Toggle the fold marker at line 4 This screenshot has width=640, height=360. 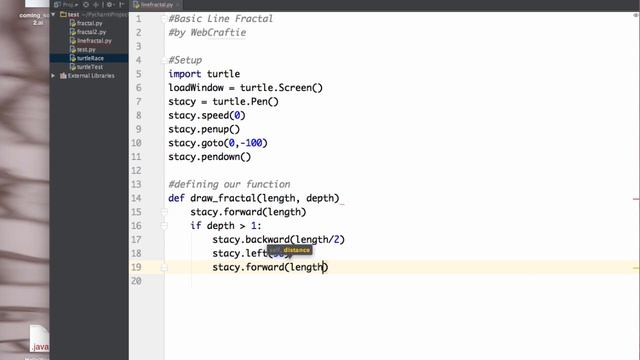(164, 60)
